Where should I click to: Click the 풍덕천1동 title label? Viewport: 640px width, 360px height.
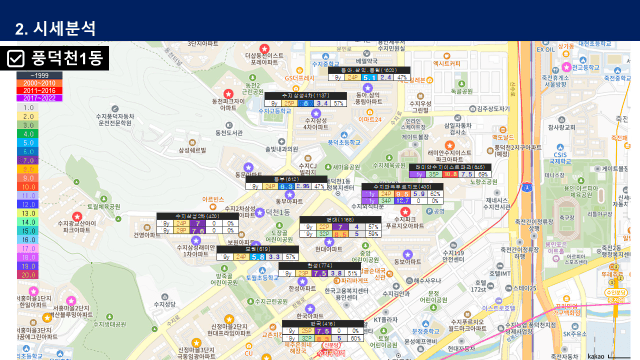pyautogui.click(x=67, y=58)
